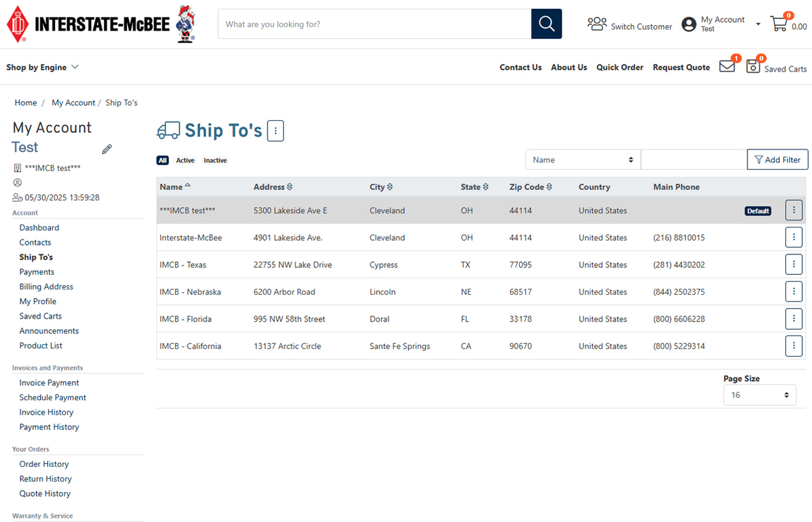Open row actions for IMCB - Nebraska
Image resolution: width=812 pixels, height=522 pixels.
[x=793, y=291]
